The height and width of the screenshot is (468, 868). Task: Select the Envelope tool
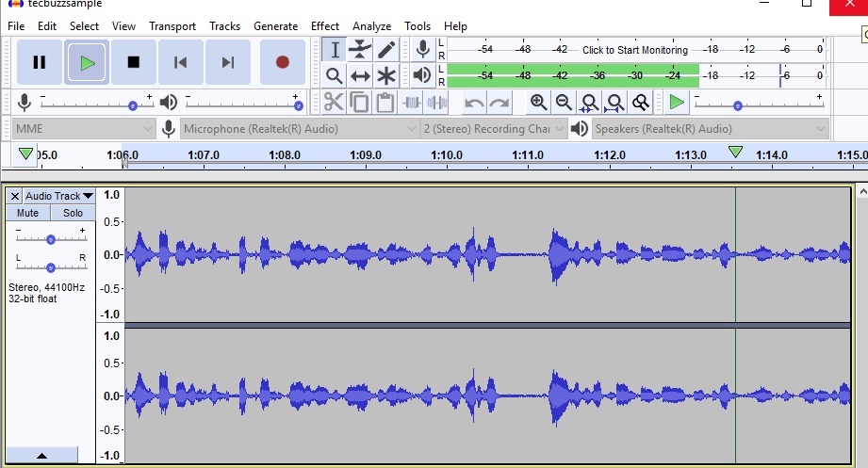[360, 50]
